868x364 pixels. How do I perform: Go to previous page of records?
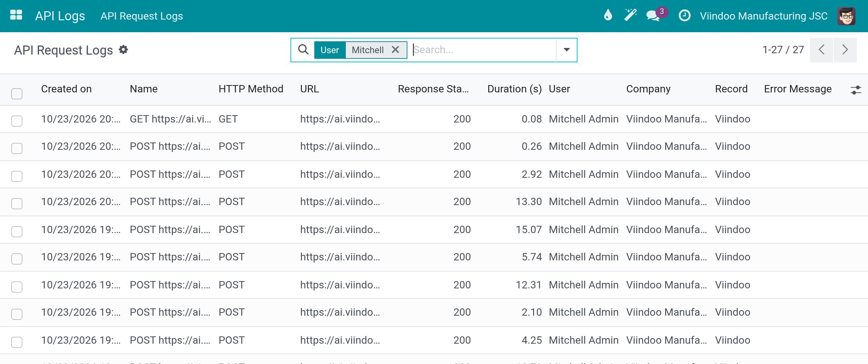coord(821,50)
